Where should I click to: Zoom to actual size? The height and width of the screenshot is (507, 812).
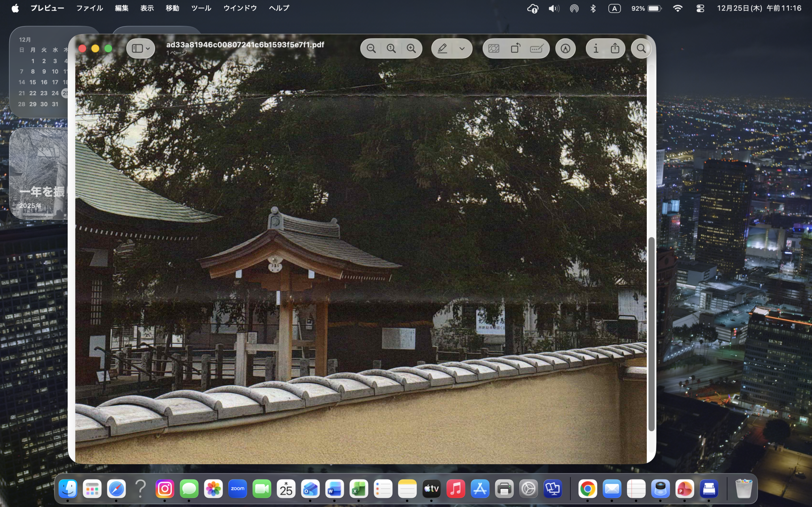click(x=391, y=48)
